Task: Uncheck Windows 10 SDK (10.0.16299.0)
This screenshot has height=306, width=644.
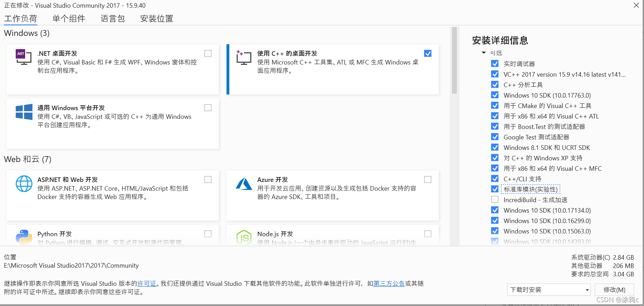Action: point(495,220)
